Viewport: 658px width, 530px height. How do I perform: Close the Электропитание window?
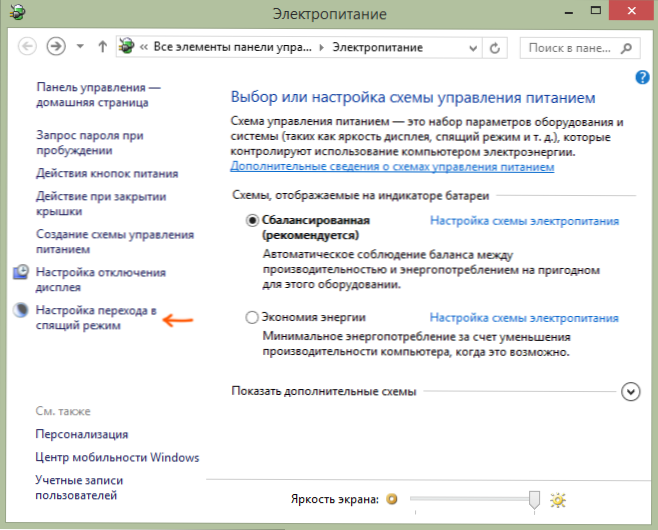pos(632,10)
